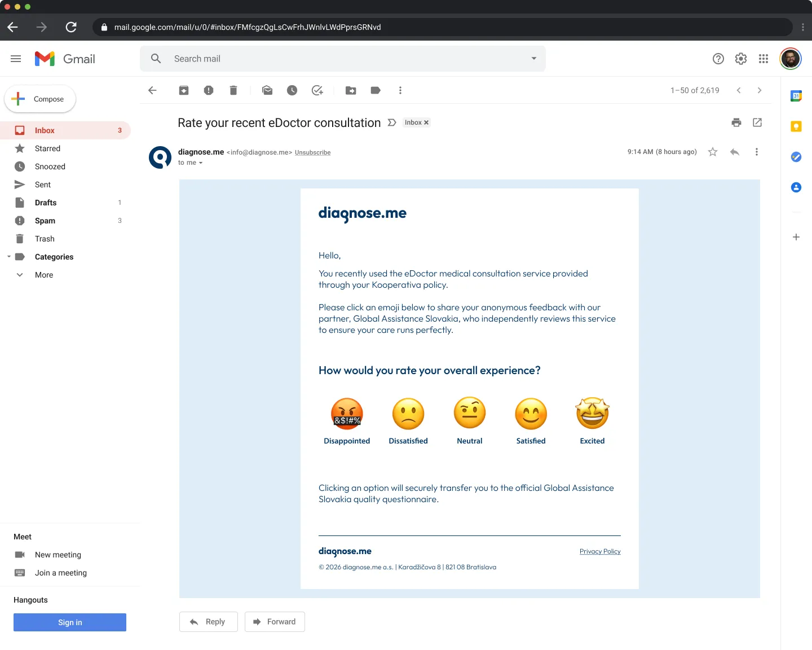Open Gmail settings gear
The width and height of the screenshot is (812, 650).
click(x=741, y=59)
